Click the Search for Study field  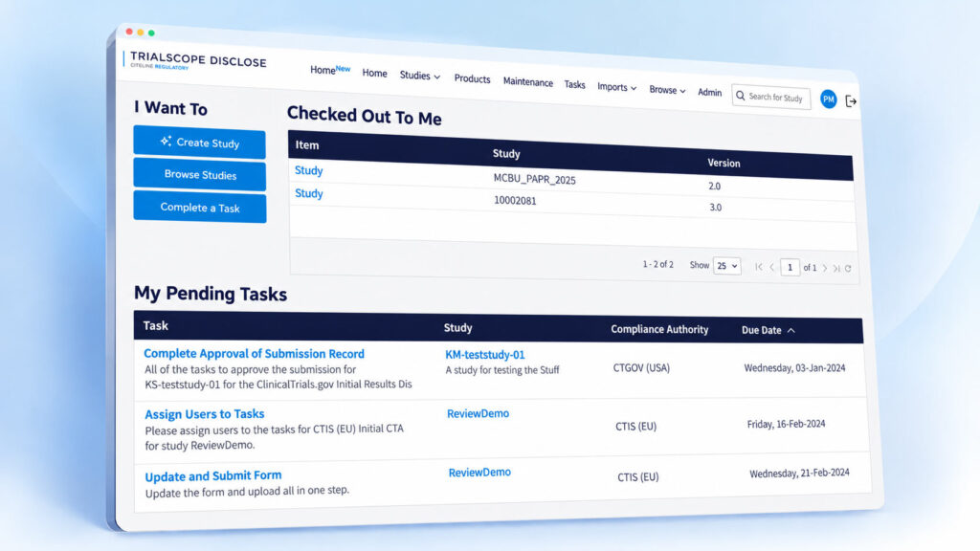click(x=771, y=97)
